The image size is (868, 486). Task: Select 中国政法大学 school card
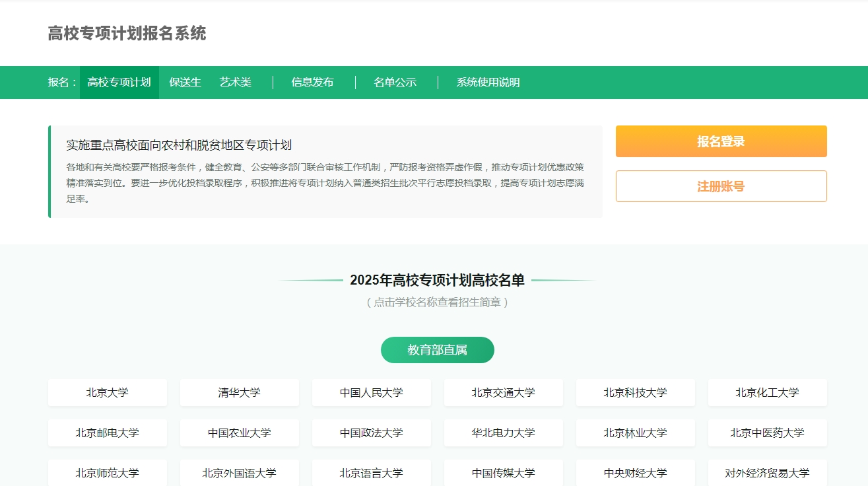pyautogui.click(x=372, y=433)
